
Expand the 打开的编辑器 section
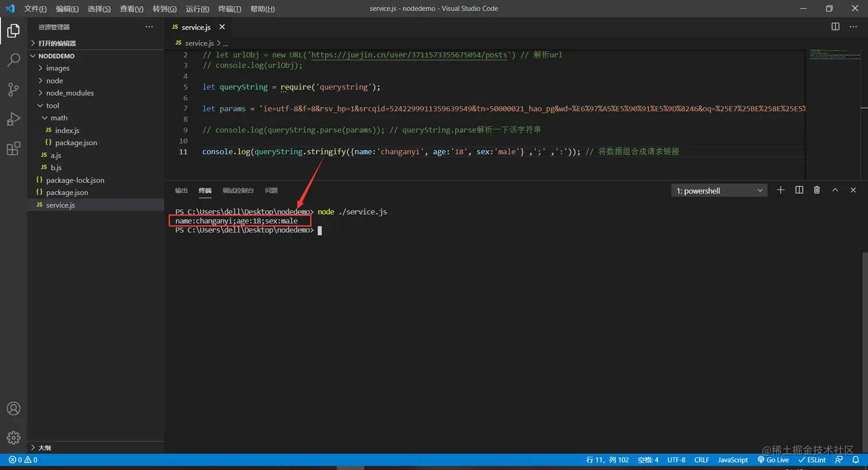coord(96,43)
